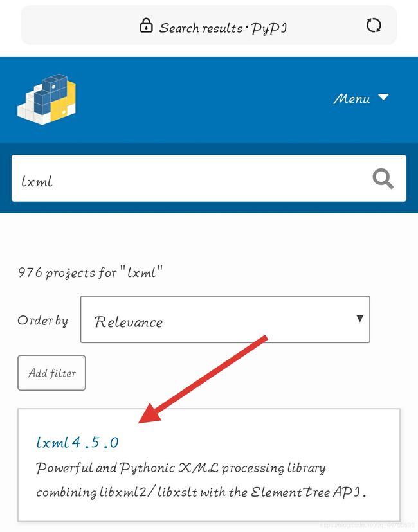Image resolution: width=418 pixels, height=532 pixels.
Task: Click the black arrow of the Relevance select
Action: coord(359,318)
